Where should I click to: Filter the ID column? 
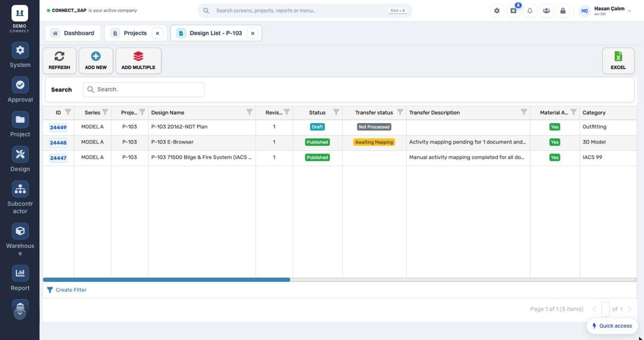(x=68, y=112)
